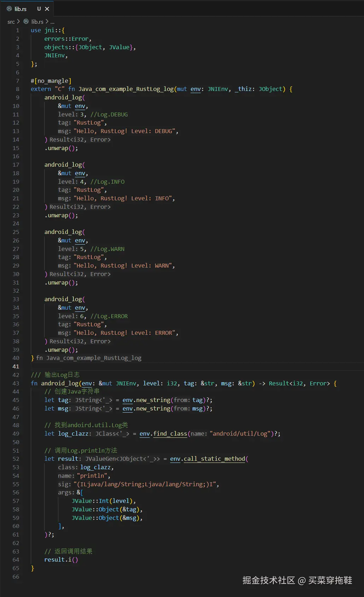Click the doc comment /// 输出Log日志

click(55, 375)
